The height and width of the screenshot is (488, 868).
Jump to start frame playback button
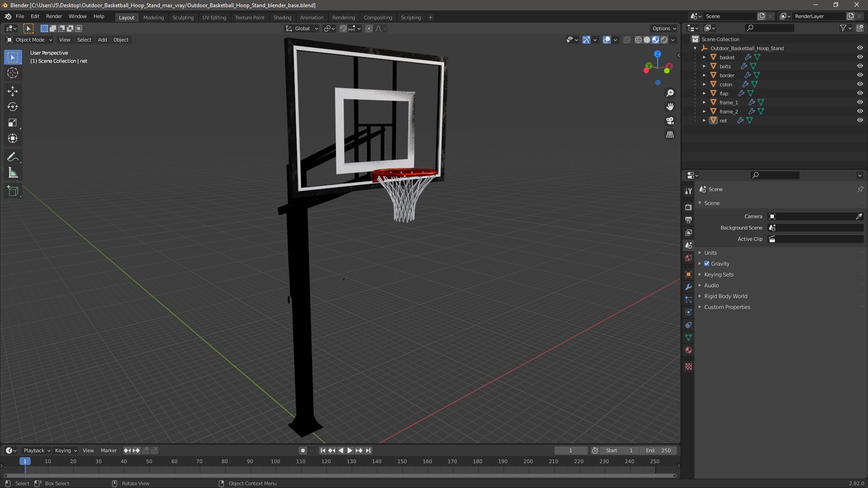click(322, 450)
